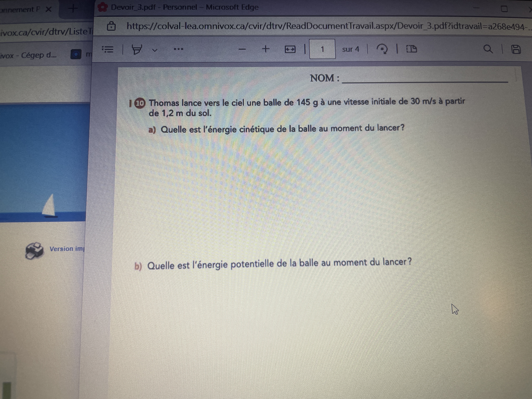Search within the PDF document

[x=488, y=49]
